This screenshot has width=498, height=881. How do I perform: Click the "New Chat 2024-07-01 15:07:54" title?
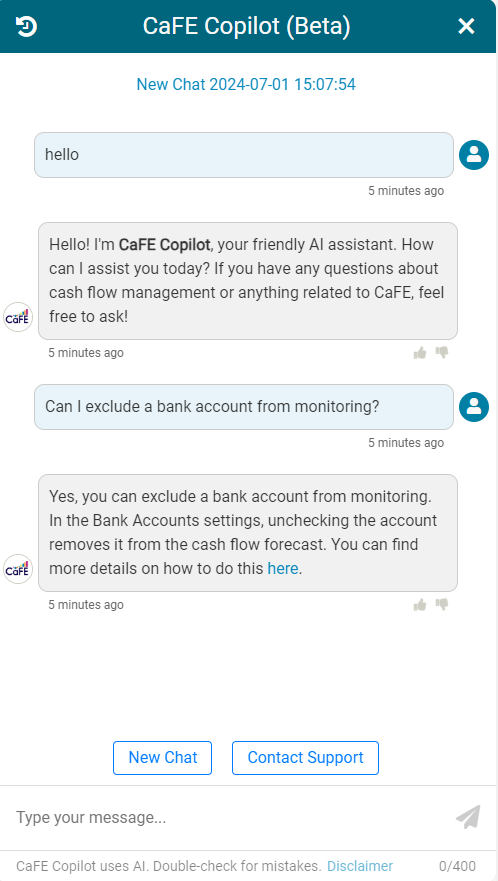click(x=246, y=84)
